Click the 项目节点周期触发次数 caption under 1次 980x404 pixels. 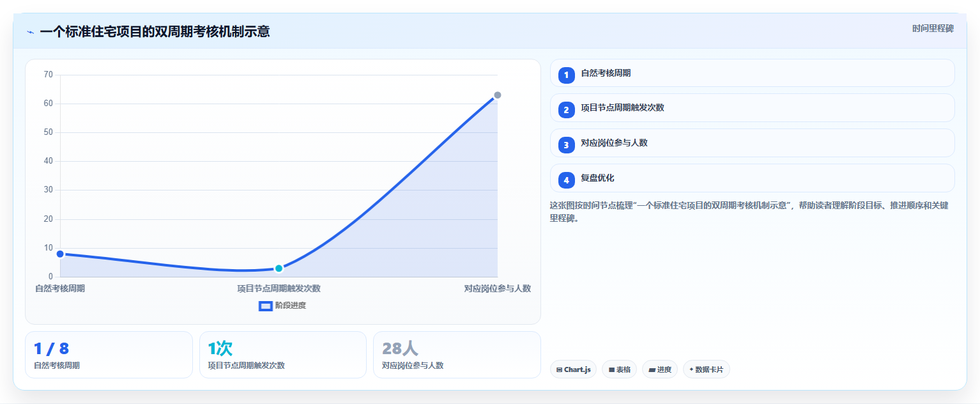click(247, 366)
